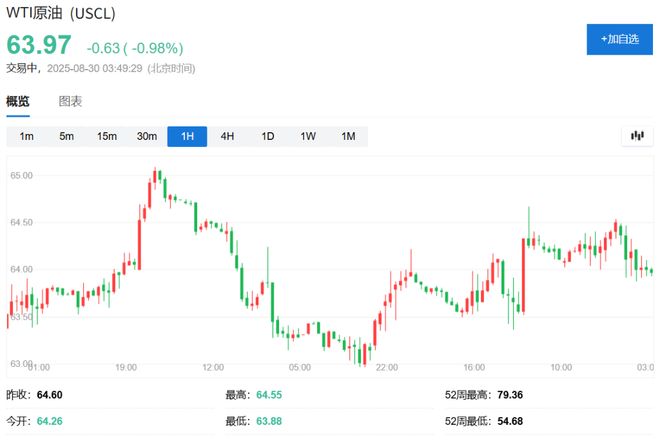Show the 1M monthly chart

[347, 136]
